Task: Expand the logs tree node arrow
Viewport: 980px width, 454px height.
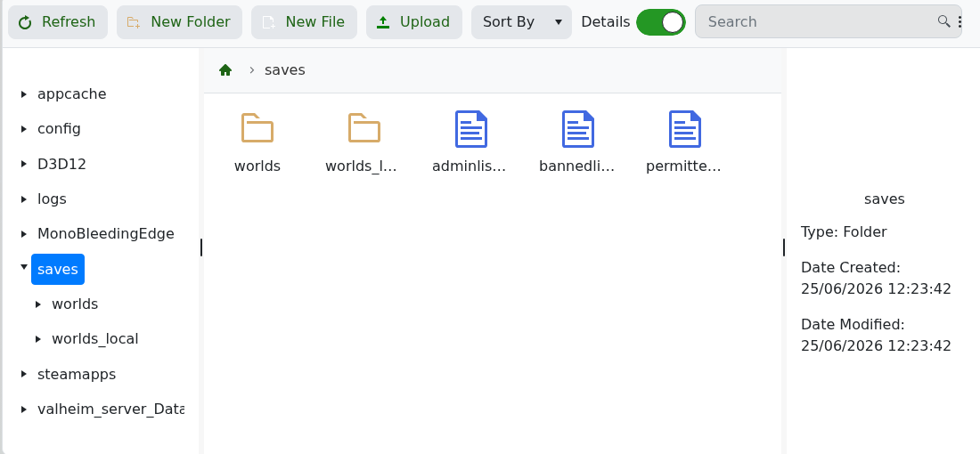Action: coord(24,199)
